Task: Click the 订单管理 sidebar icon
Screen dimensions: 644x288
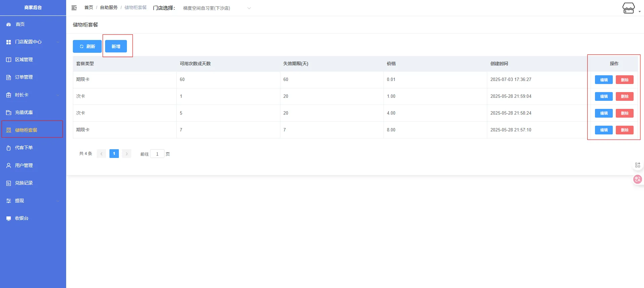Action: point(9,77)
